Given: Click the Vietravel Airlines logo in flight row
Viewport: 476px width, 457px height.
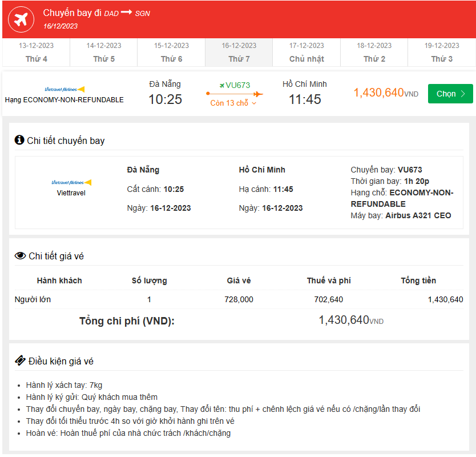Looking at the screenshot, I should tap(64, 89).
